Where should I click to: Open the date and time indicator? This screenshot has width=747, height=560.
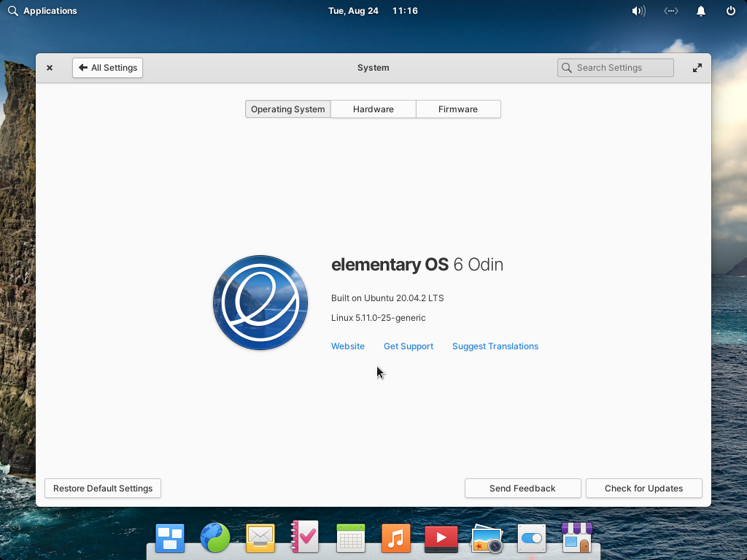[373, 10]
